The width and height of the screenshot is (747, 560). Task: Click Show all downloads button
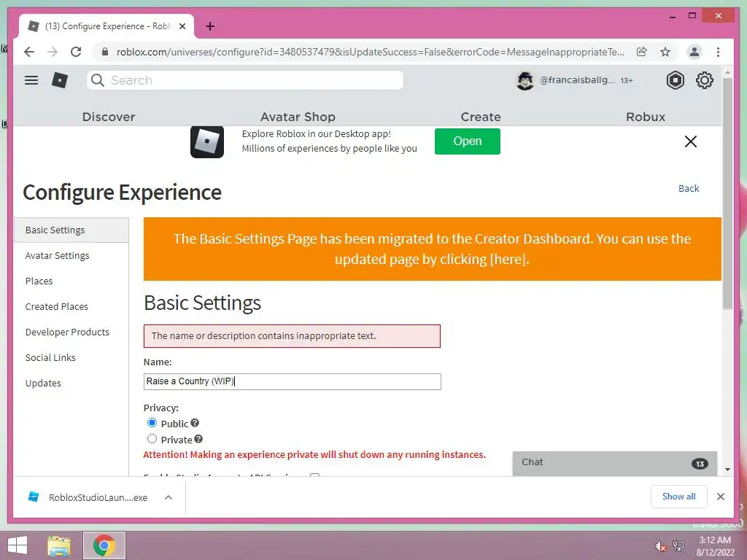point(679,497)
